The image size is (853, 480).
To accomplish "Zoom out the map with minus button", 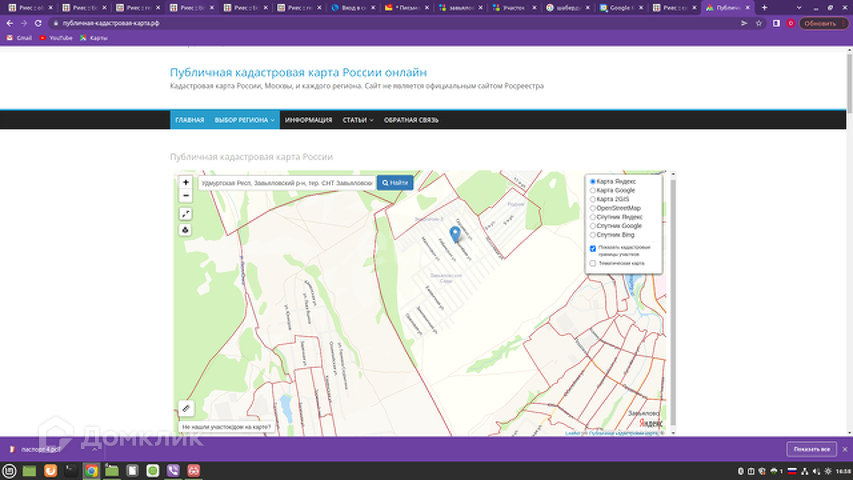I will 186,196.
